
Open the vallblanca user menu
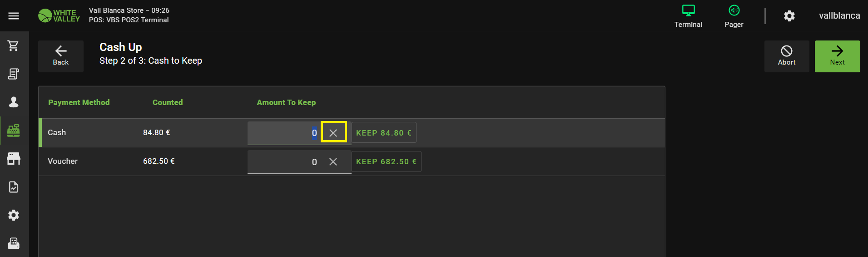(839, 16)
